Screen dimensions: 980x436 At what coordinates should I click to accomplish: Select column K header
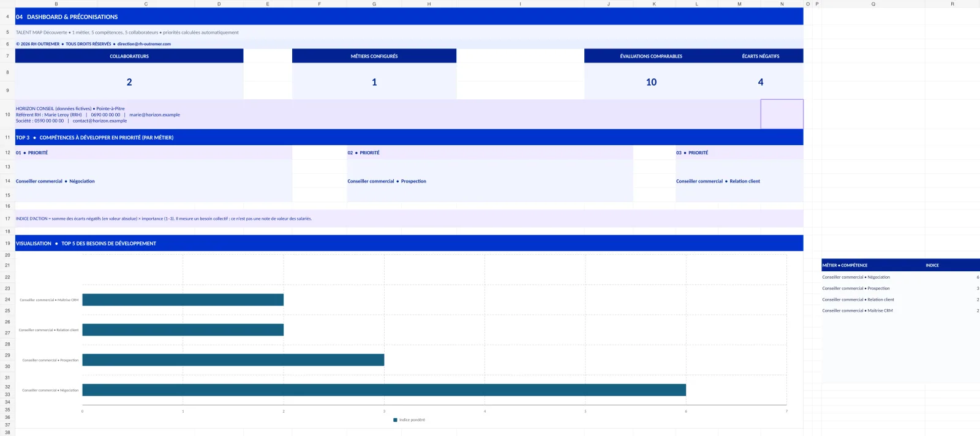click(x=654, y=4)
